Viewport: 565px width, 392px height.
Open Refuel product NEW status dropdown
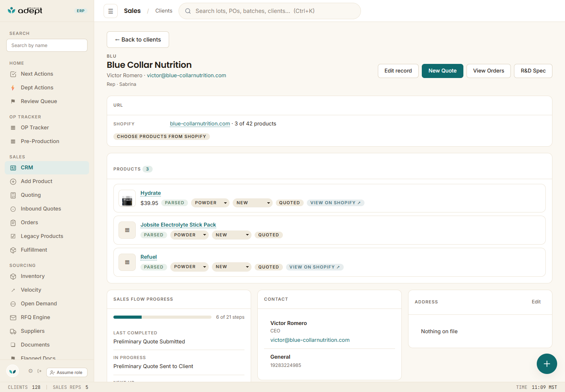tap(231, 267)
